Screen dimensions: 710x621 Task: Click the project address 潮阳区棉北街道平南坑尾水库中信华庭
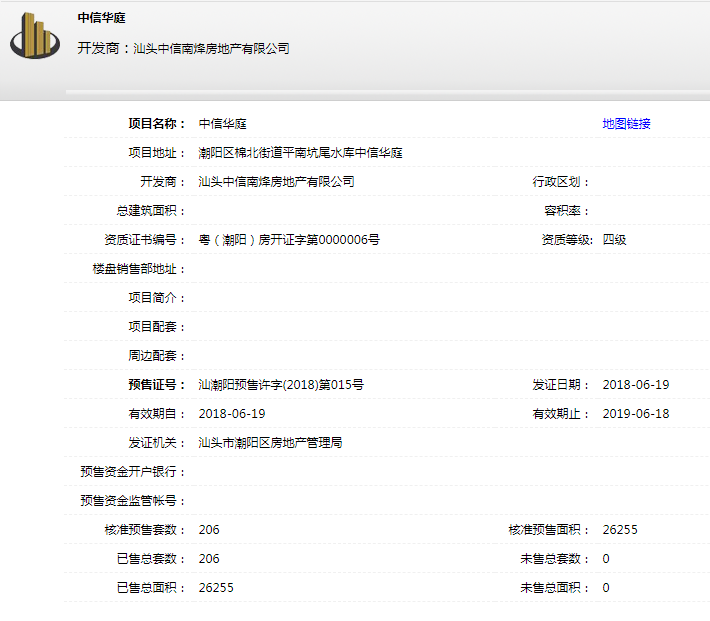[300, 153]
